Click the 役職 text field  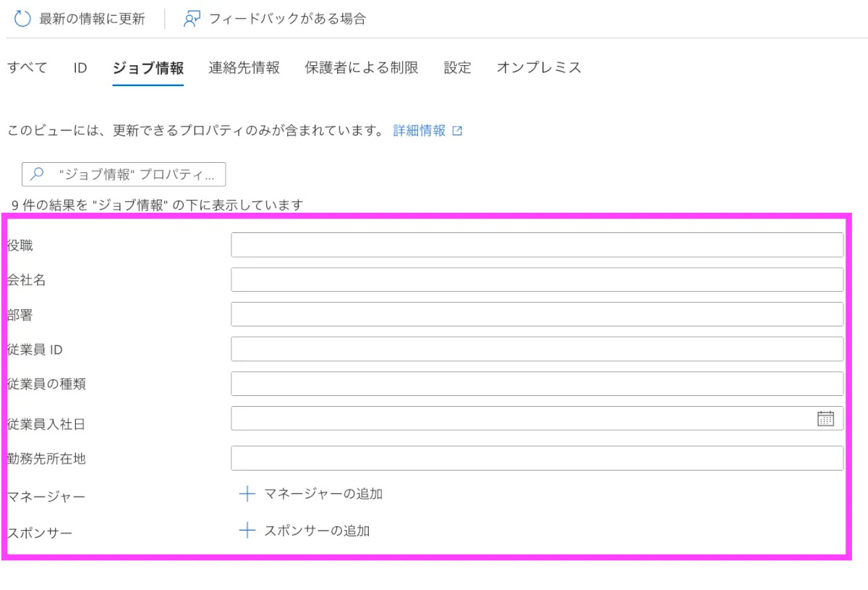tap(537, 245)
